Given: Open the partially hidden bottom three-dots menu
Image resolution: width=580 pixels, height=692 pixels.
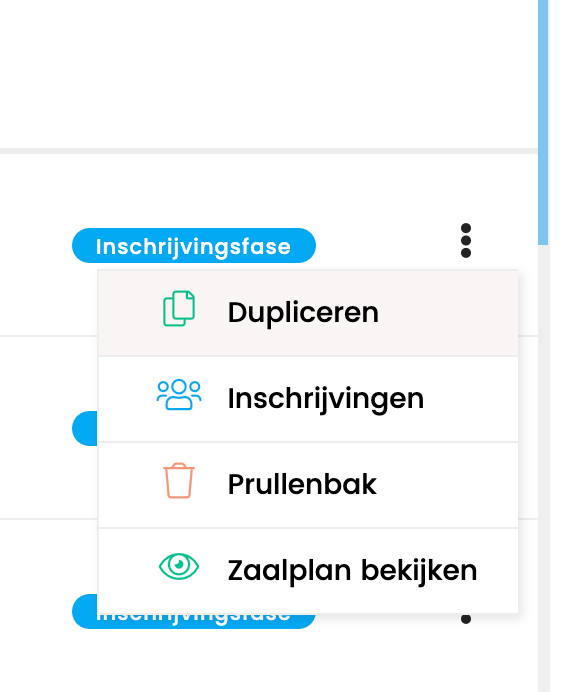Looking at the screenshot, I should pyautogui.click(x=466, y=618).
